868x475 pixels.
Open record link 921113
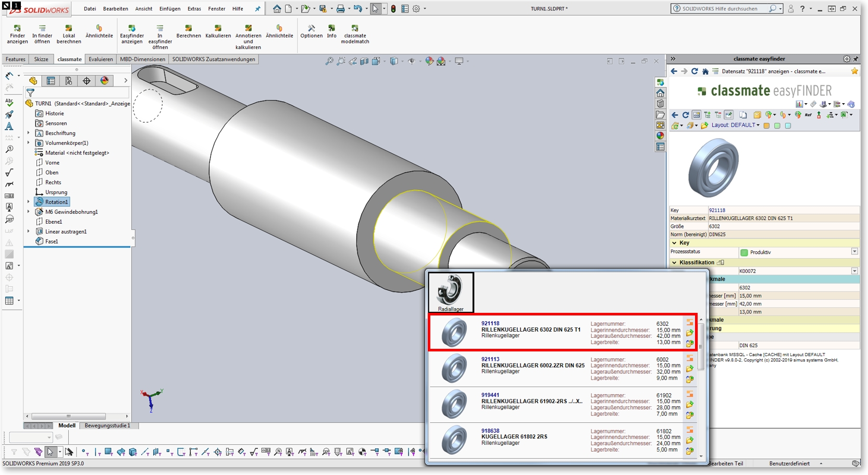coord(490,359)
